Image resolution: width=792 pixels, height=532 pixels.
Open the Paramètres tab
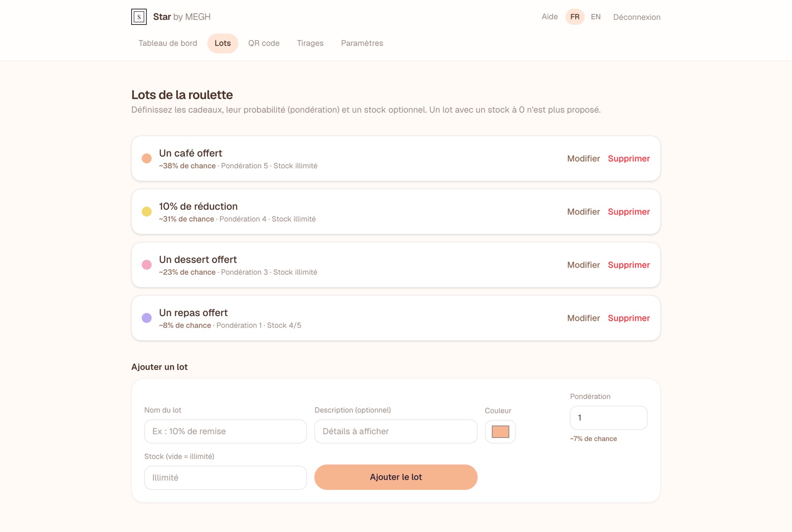362,43
